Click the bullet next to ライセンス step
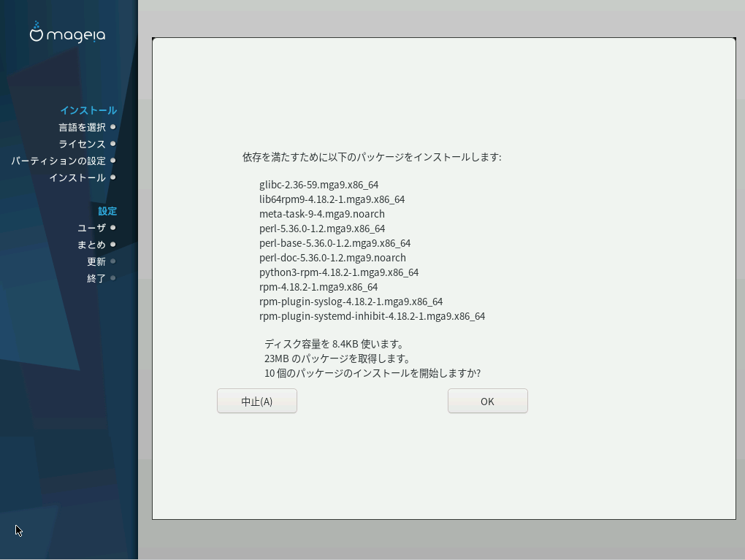The image size is (745, 560). pos(113,144)
